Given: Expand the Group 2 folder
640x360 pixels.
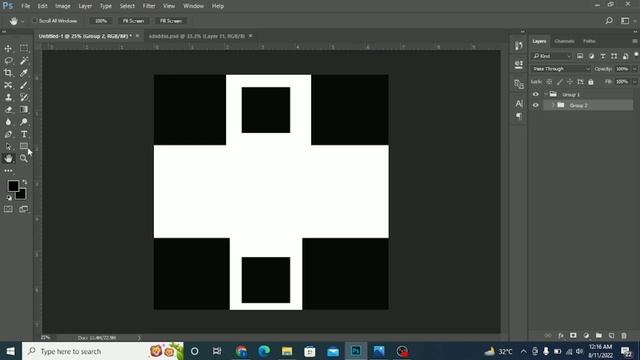Looking at the screenshot, I should tap(553, 105).
